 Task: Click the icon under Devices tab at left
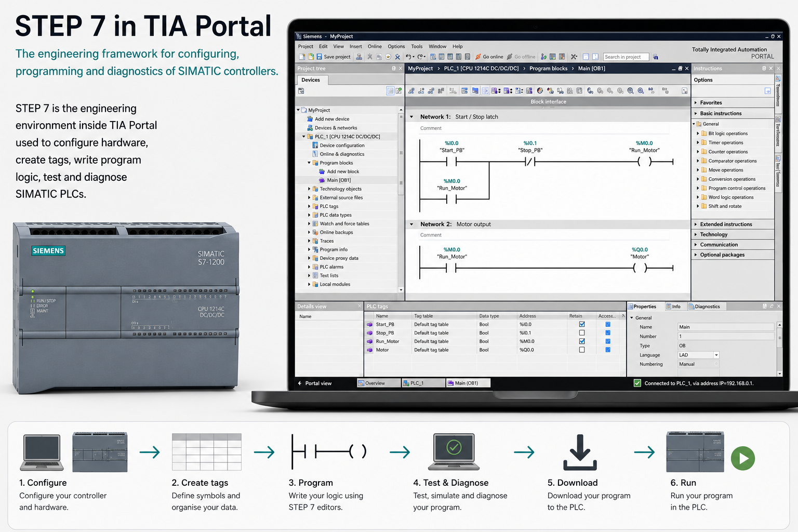point(301,90)
